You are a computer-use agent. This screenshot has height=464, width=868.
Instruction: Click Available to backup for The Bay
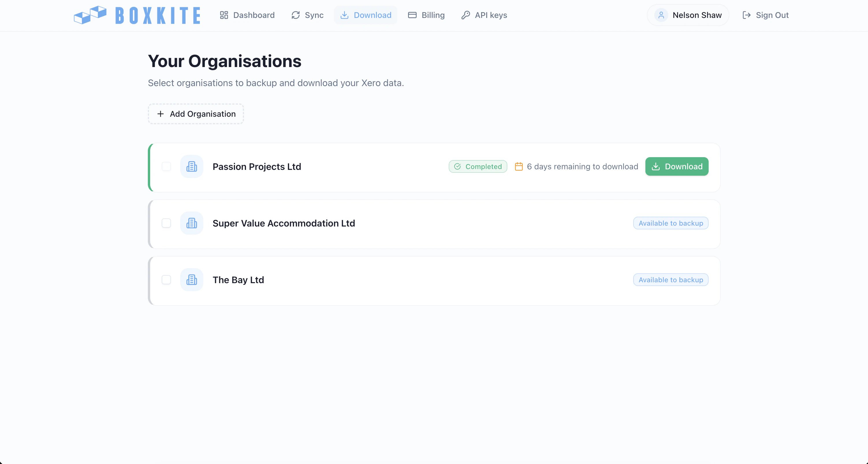click(x=671, y=280)
